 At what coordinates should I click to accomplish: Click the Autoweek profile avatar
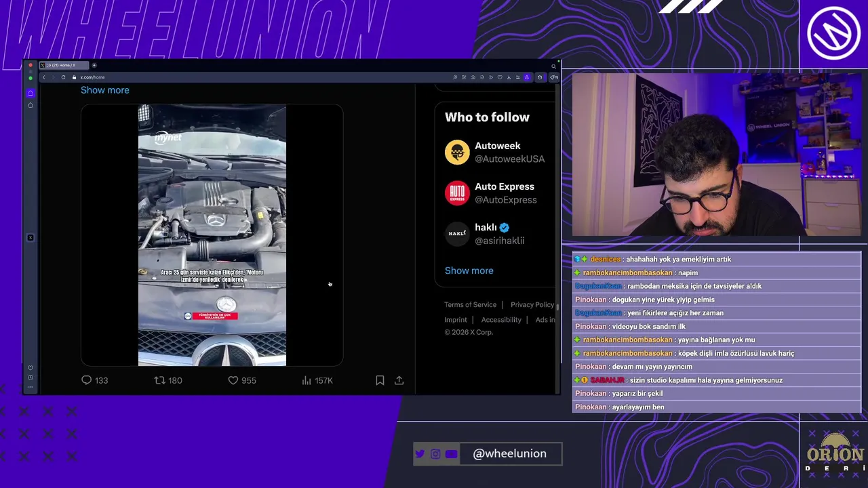pos(457,152)
